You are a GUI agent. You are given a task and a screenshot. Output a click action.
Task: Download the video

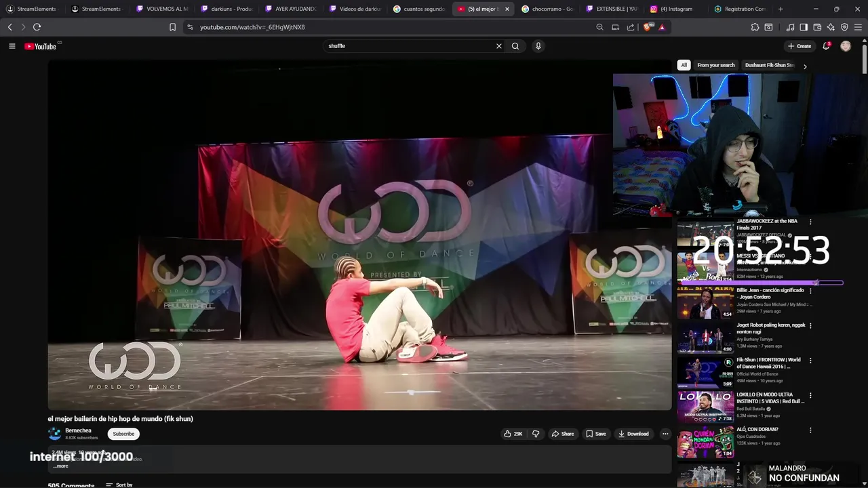click(x=633, y=434)
